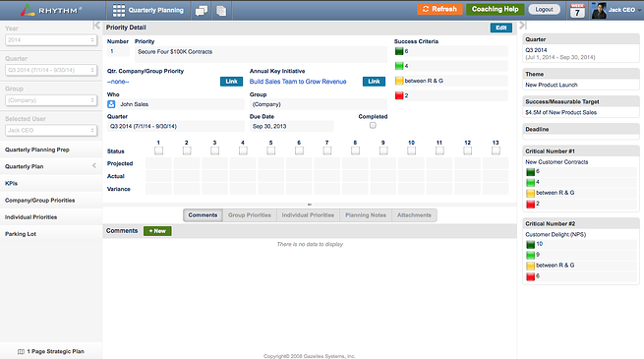This screenshot has height=359, width=644.
Task: Switch to the Comments tab
Action: (203, 215)
